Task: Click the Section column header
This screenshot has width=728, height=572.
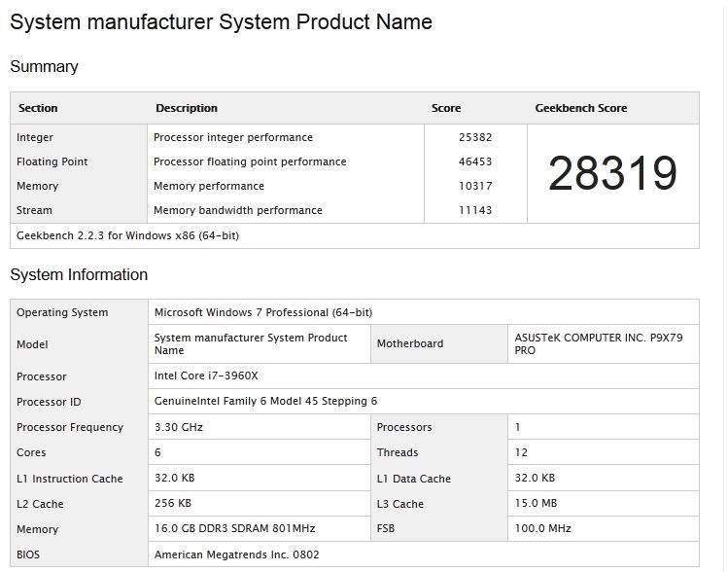Action: (38, 109)
